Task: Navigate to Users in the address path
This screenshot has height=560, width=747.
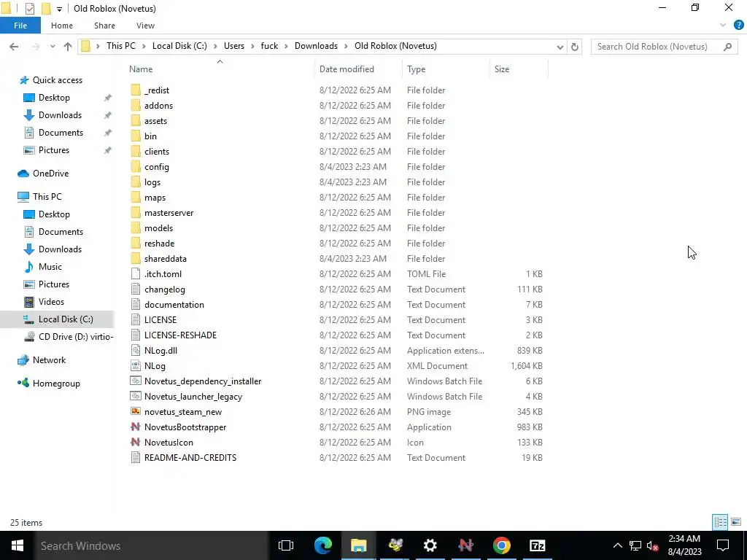Action: tap(234, 46)
